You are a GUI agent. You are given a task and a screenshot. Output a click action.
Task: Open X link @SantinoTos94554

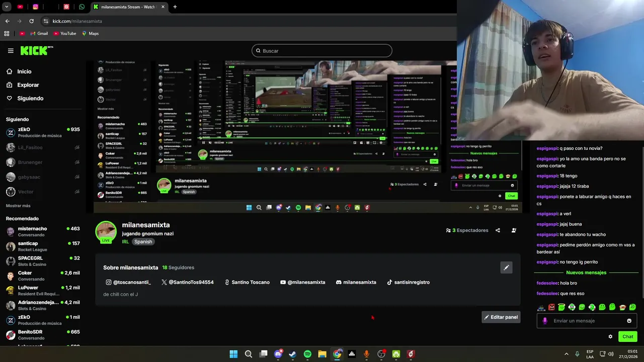188,283
